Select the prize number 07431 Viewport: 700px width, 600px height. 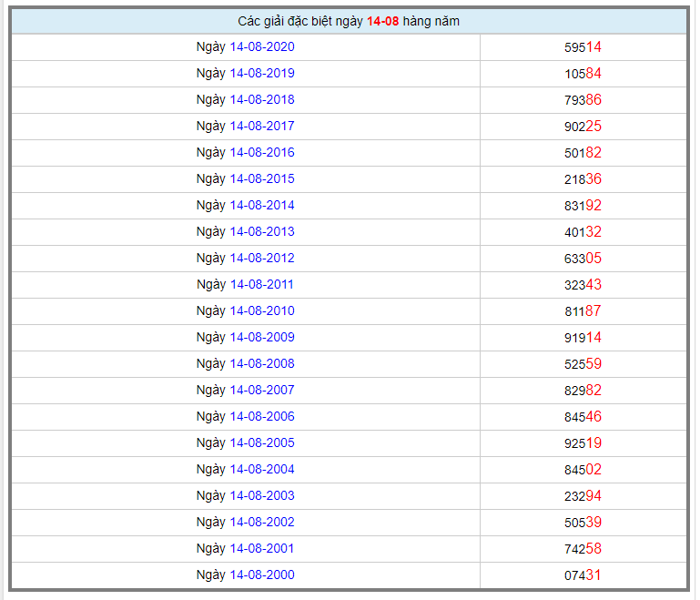tap(583, 575)
